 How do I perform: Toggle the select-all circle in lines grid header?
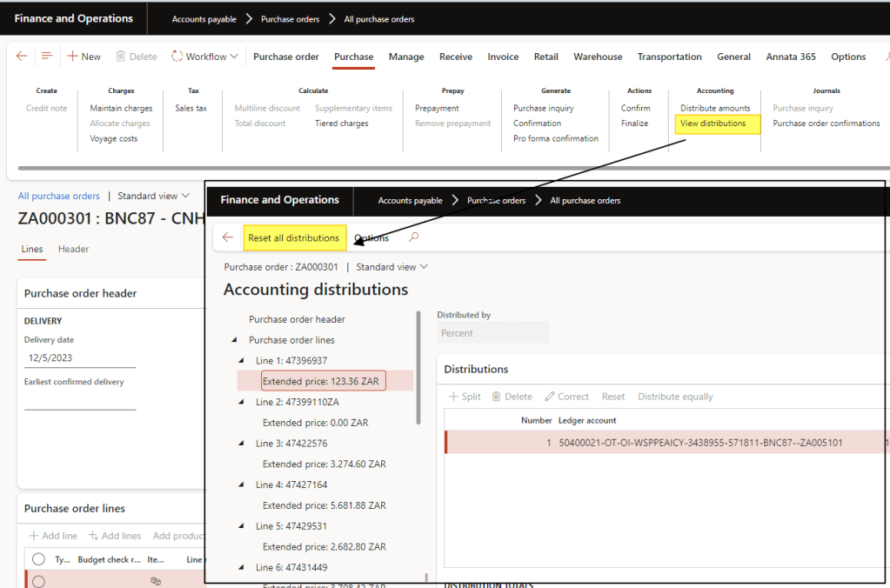click(38, 559)
